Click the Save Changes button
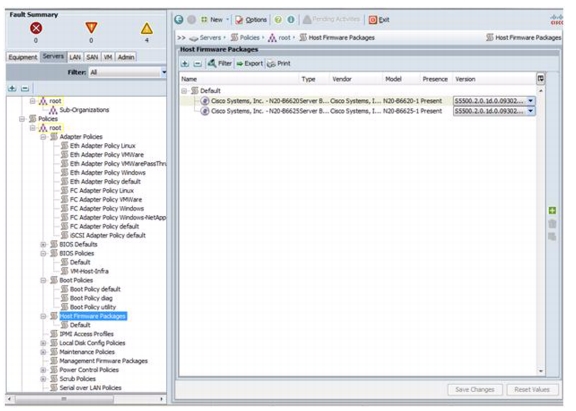This screenshot has height=411, width=576. (475, 389)
